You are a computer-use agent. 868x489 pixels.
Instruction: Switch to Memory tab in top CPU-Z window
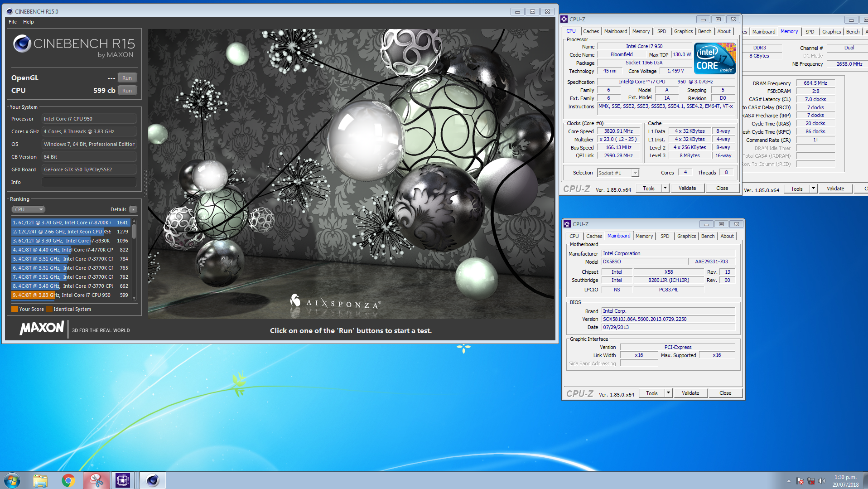click(x=641, y=31)
